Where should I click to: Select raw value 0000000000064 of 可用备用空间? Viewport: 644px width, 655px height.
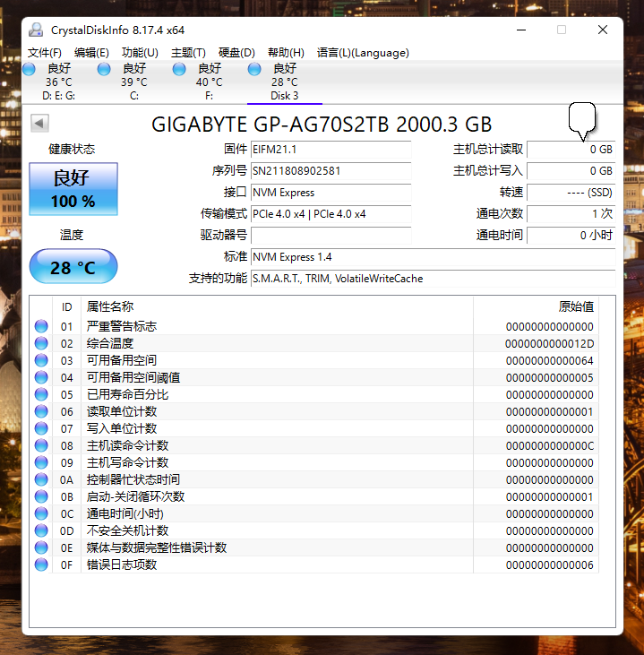pos(550,360)
